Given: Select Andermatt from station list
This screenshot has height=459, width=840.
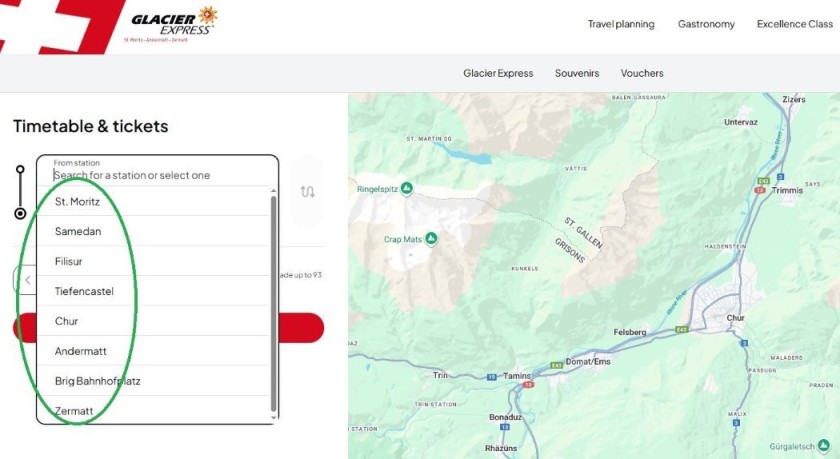Looking at the screenshot, I should tap(153, 351).
